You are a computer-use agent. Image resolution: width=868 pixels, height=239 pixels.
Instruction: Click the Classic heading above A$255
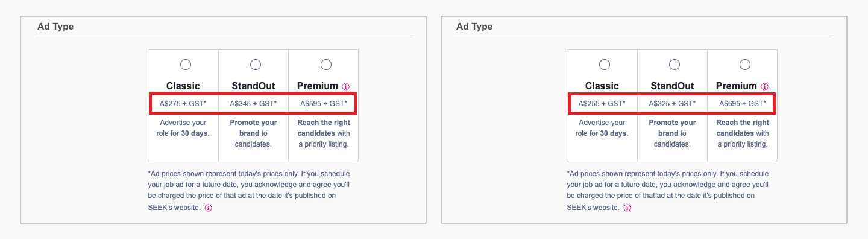[602, 86]
